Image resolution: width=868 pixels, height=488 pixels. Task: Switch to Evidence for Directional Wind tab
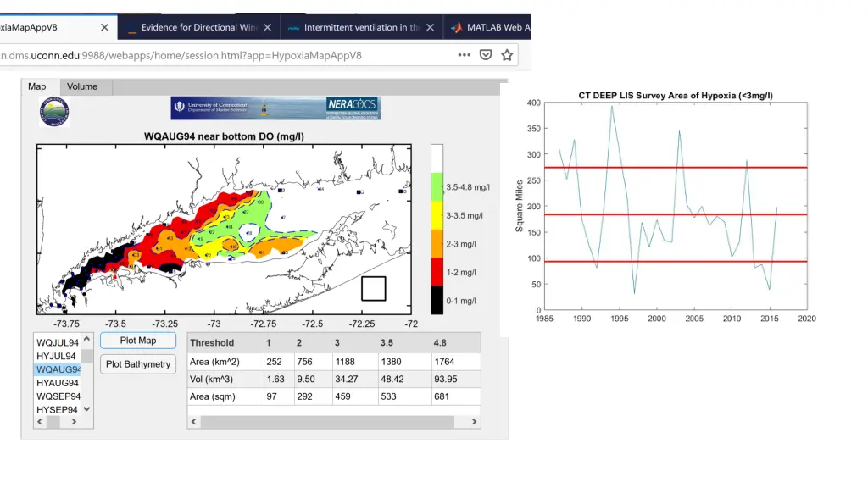pyautogui.click(x=198, y=27)
